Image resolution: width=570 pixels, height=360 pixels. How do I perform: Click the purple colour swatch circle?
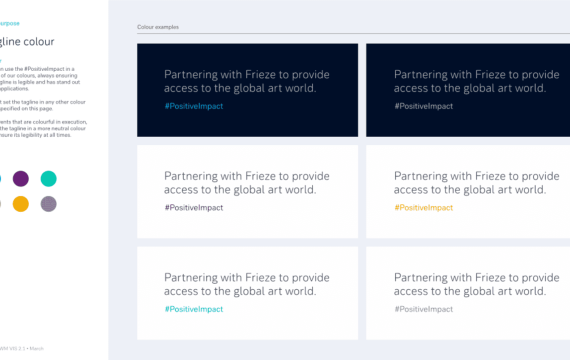(21, 179)
